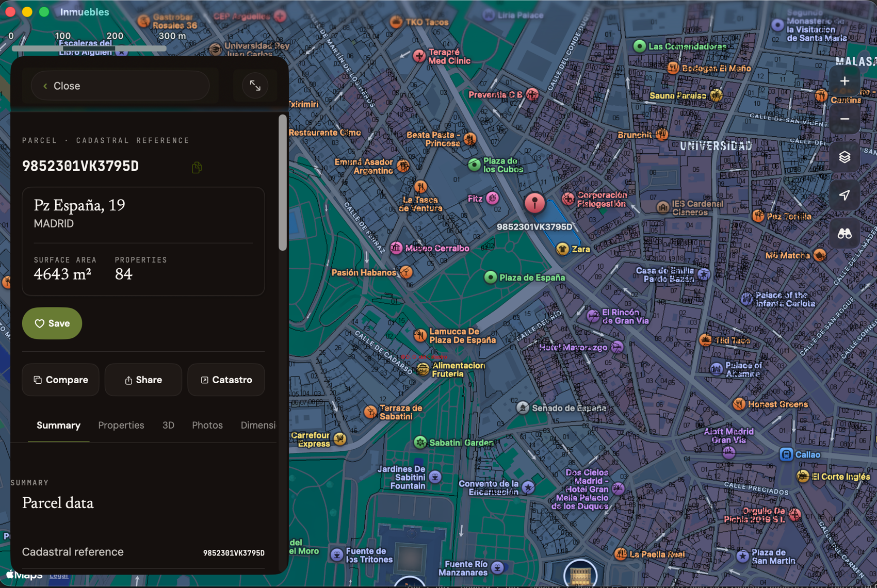Screen dimensions: 877x588
Task: Open the El Corte Inglés shop marker
Action: click(803, 477)
